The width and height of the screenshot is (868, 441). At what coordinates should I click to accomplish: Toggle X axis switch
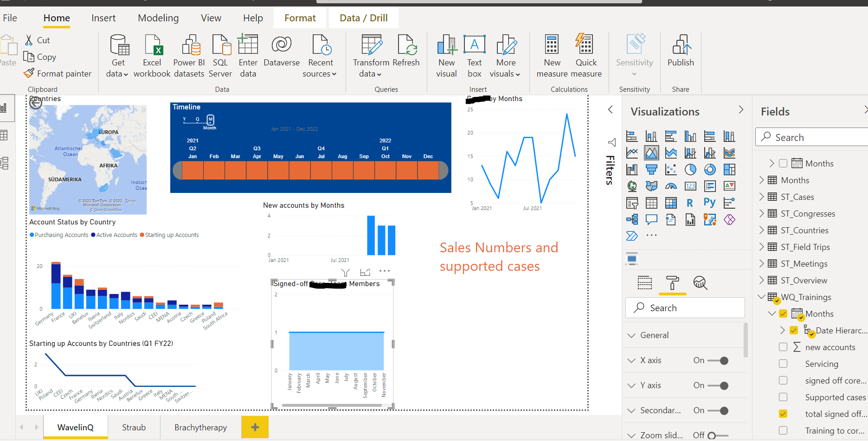718,360
